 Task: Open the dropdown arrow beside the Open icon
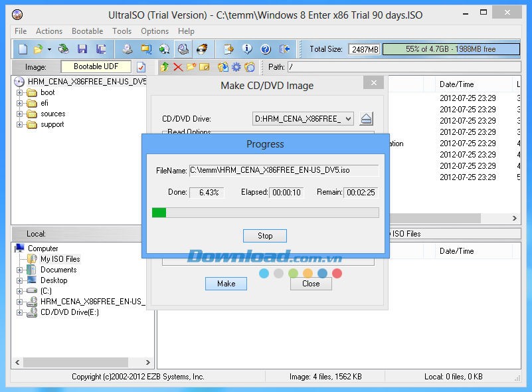click(49, 49)
